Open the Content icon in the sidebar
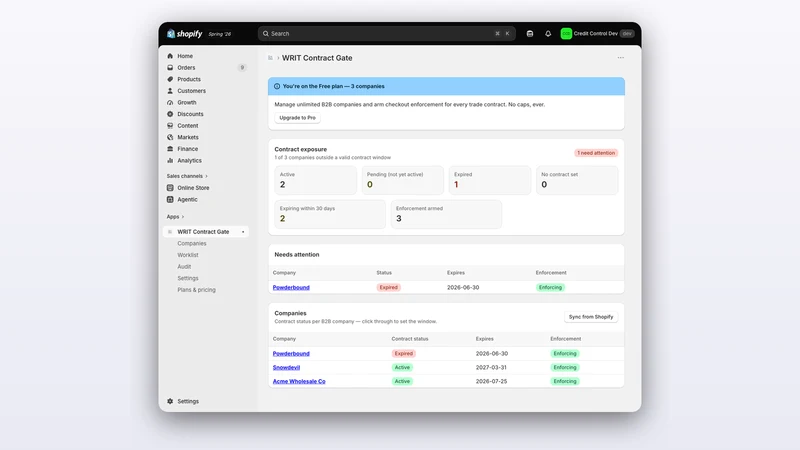This screenshot has height=450, width=800. (170, 126)
